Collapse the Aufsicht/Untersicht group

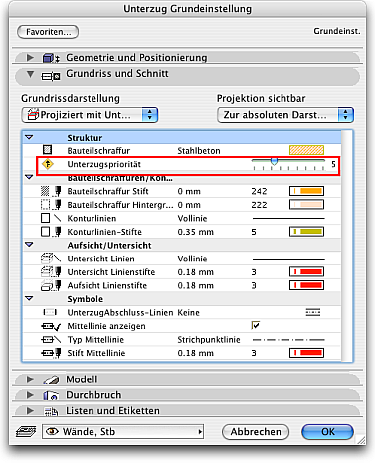click(29, 245)
